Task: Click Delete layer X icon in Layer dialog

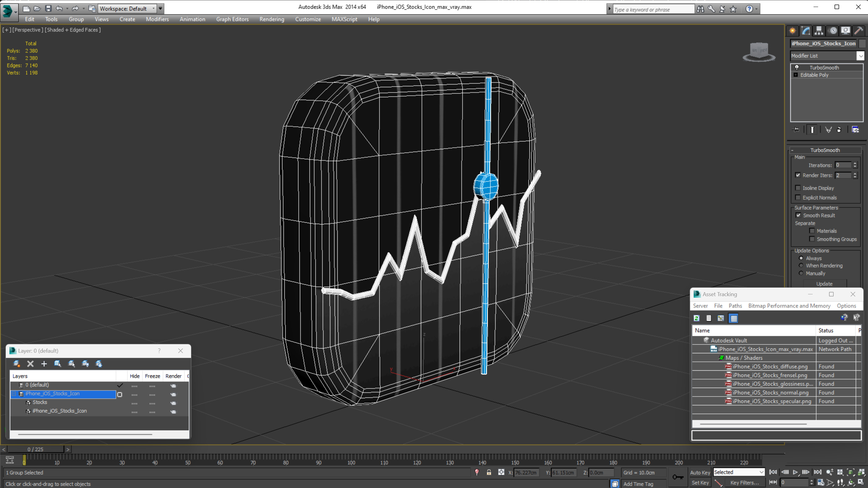Action: point(30,363)
